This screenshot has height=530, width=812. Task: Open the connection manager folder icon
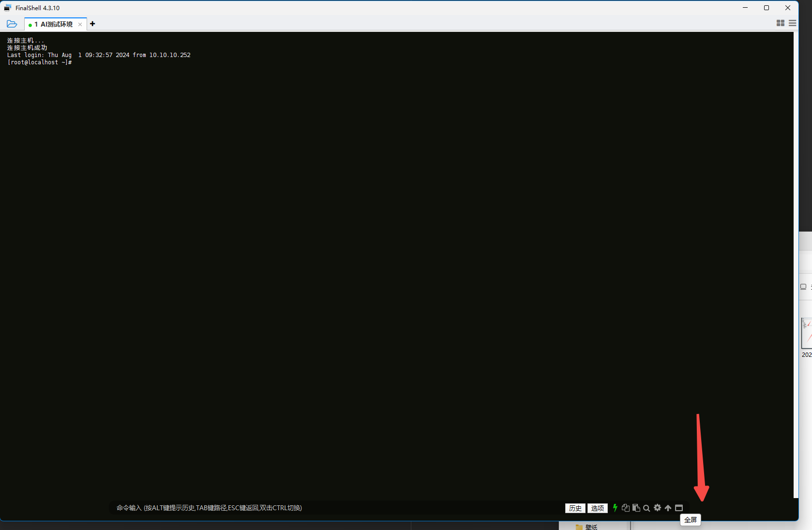coord(12,24)
